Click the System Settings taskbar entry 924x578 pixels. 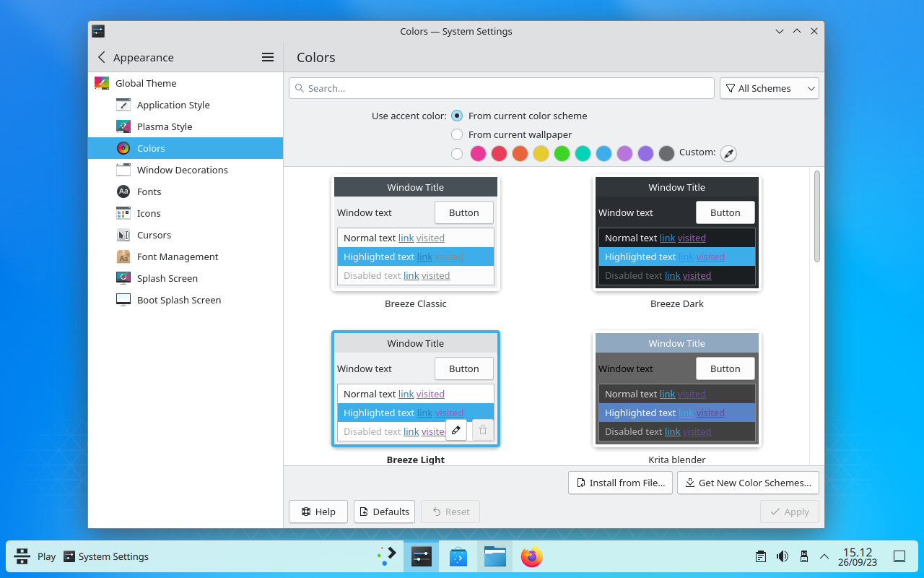(106, 556)
